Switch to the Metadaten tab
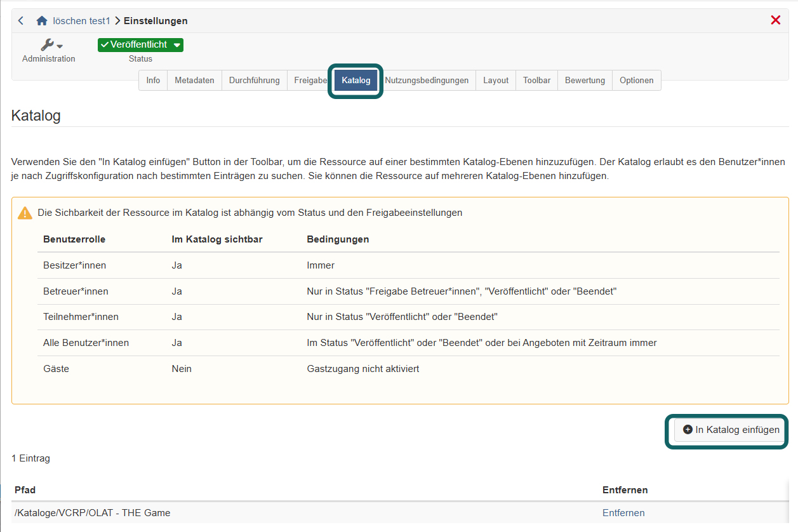 pos(194,81)
